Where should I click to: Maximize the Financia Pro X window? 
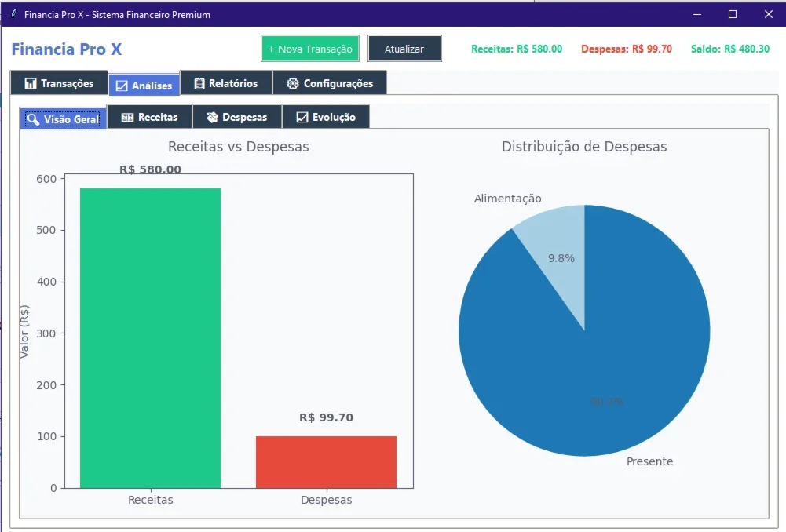tap(733, 14)
